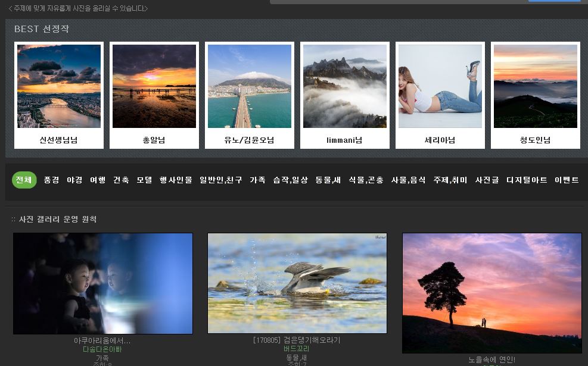
Task: Open the 야경 category tab
Action: pos(74,180)
